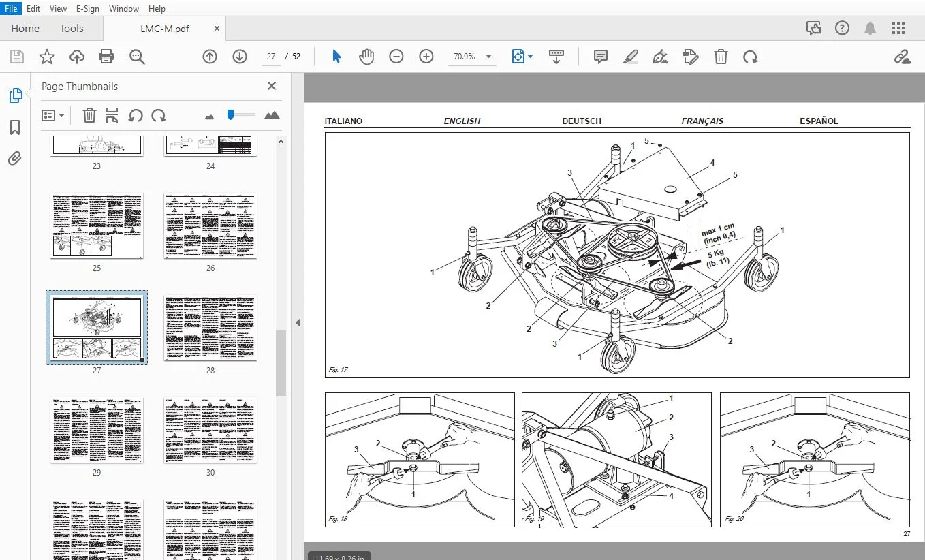Open the Window menu
925x560 pixels.
[x=124, y=9]
